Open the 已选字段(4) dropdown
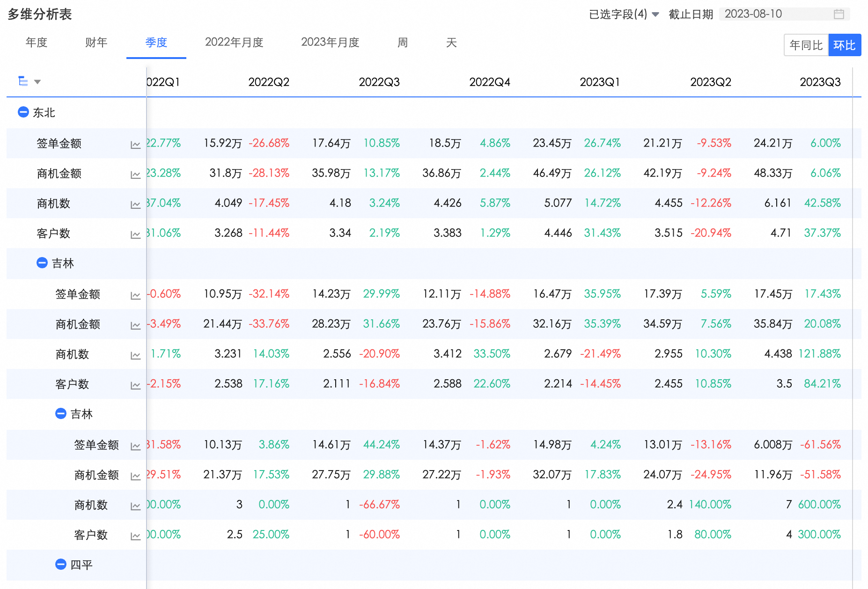This screenshot has width=868, height=589. pyautogui.click(x=624, y=15)
